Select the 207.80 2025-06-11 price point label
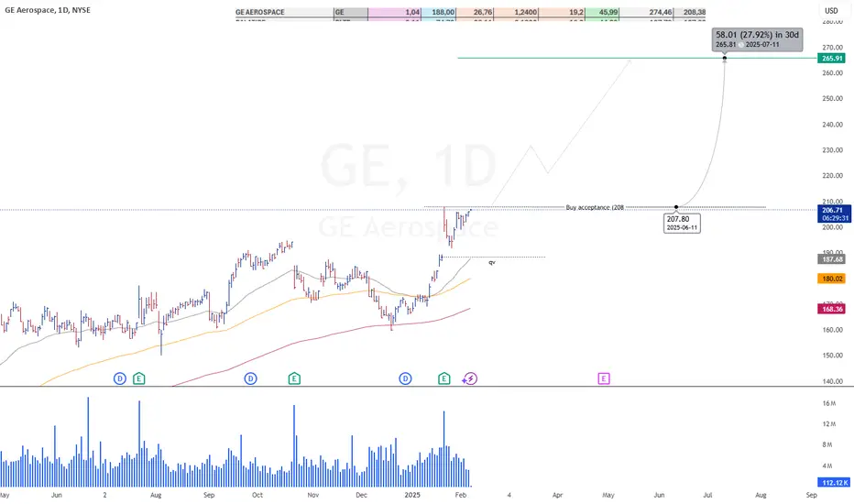The width and height of the screenshot is (854, 504). point(682,223)
